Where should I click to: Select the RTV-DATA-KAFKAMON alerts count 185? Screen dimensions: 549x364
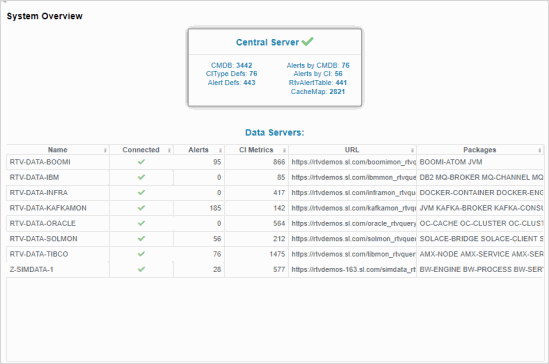point(215,208)
